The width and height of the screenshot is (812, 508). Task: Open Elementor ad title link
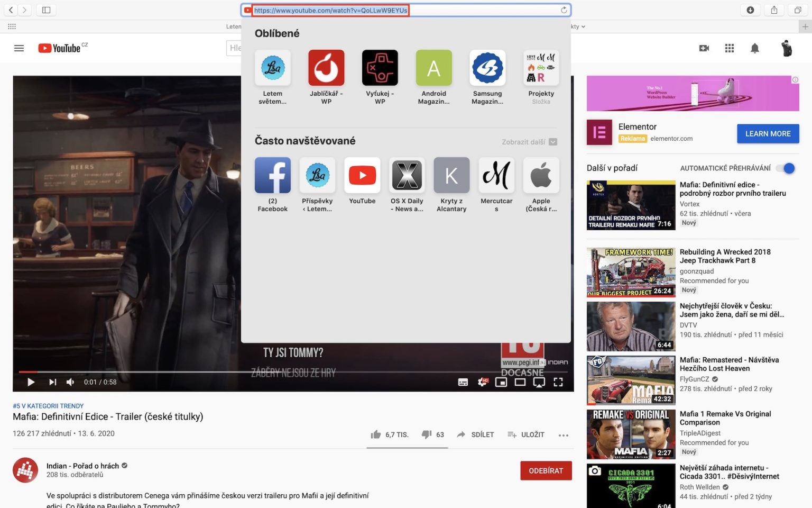click(x=637, y=126)
